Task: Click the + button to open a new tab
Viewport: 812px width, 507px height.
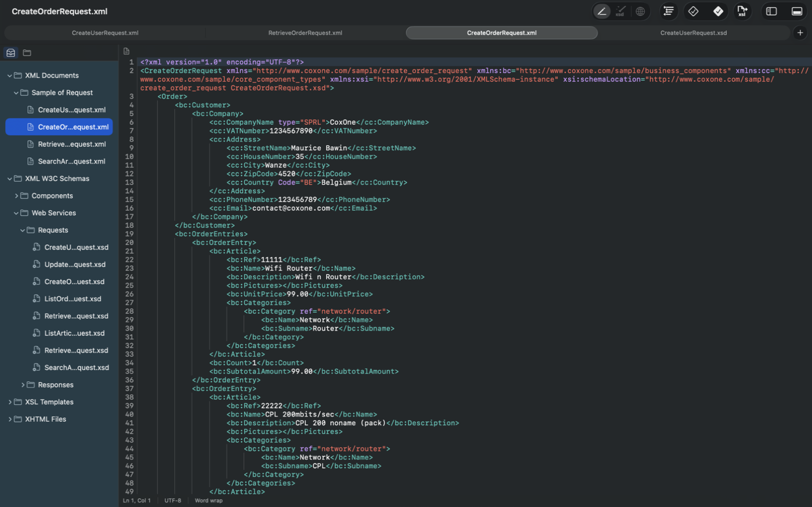Action: [x=800, y=32]
